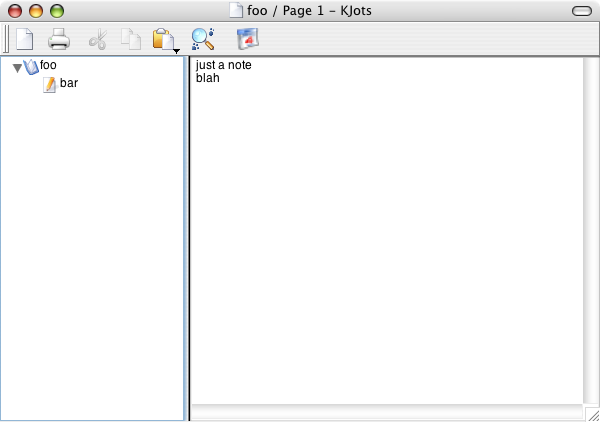Screen dimensions: 600x422
Task: Copy the selection using the two-pages icon
Action: point(131,39)
